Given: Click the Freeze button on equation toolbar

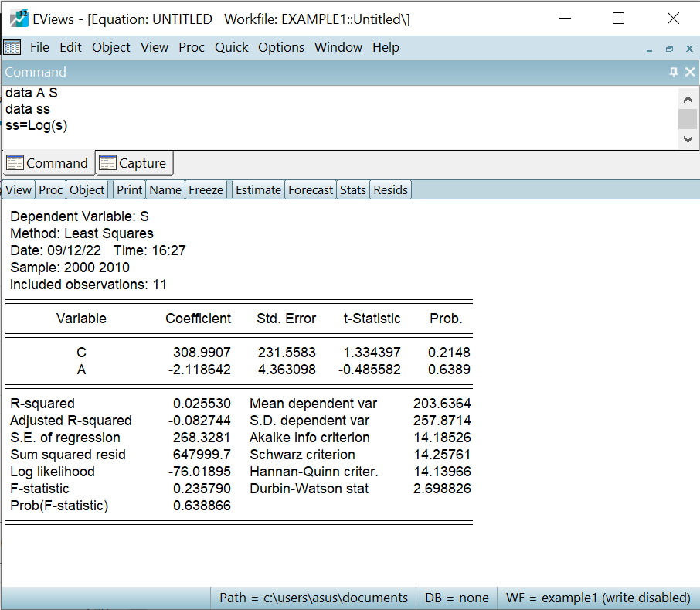Looking at the screenshot, I should (206, 189).
